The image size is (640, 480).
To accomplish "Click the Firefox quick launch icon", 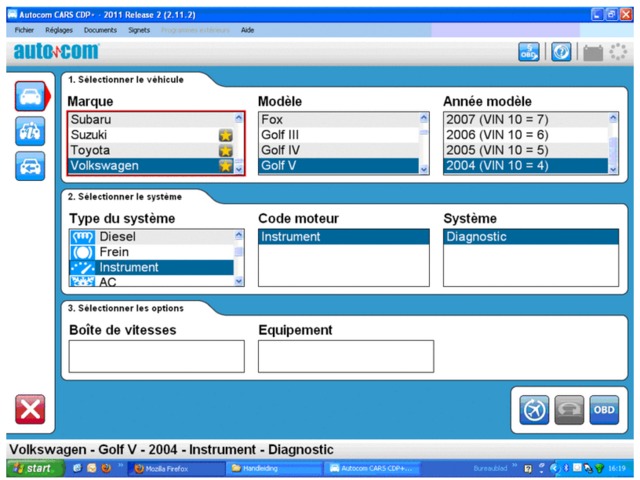I will 106,468.
